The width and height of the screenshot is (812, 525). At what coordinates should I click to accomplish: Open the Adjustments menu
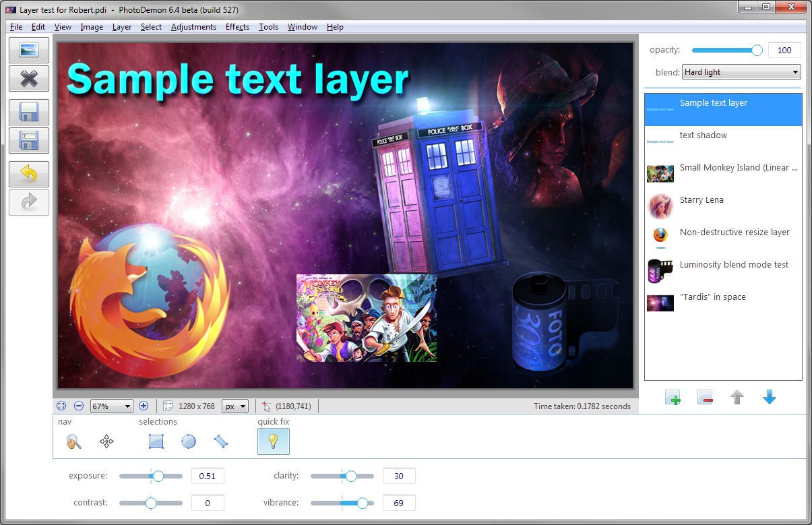pyautogui.click(x=193, y=27)
